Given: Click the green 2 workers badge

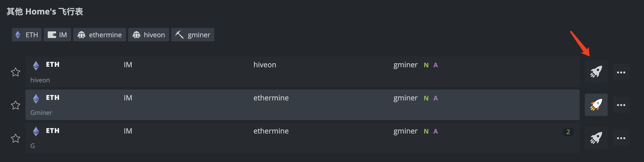Looking at the screenshot, I should point(568,132).
